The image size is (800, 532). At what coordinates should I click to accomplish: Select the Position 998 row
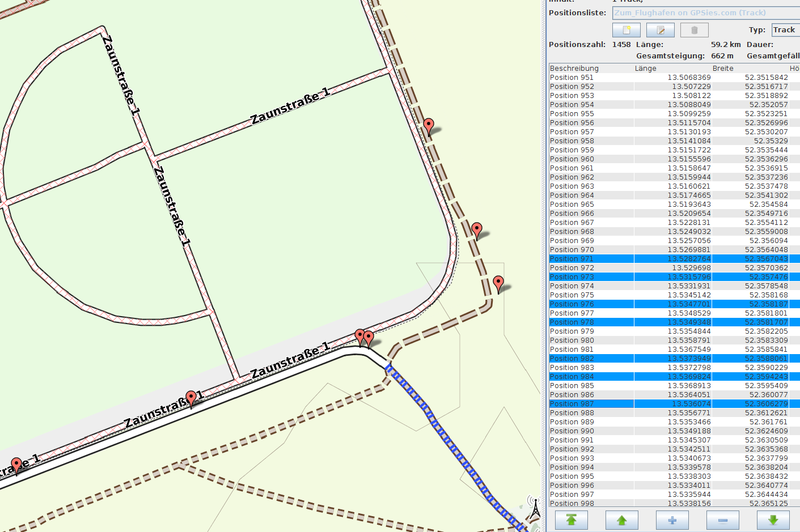[x=674, y=503]
